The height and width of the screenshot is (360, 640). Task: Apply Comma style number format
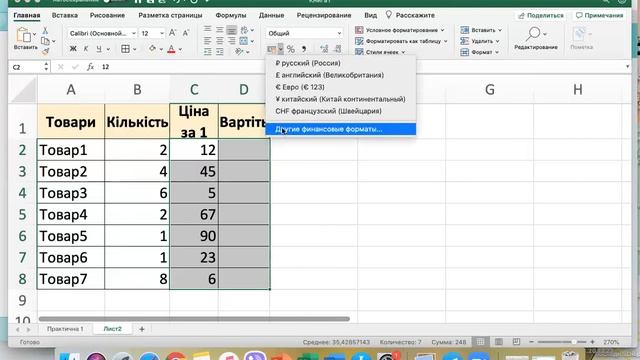point(304,49)
